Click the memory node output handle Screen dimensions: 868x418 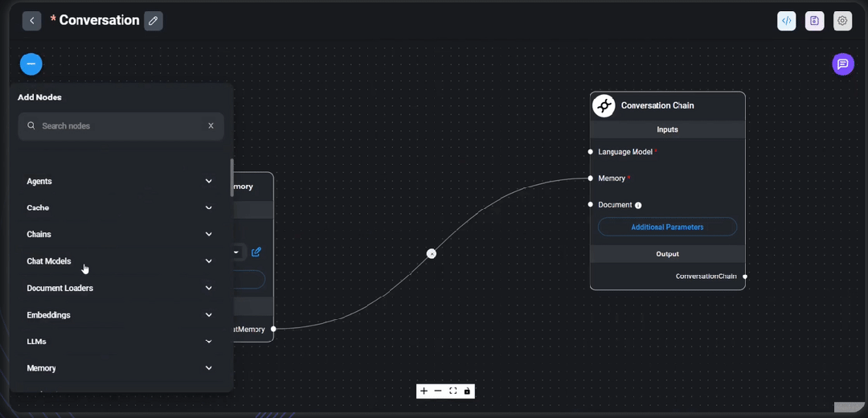(x=273, y=329)
